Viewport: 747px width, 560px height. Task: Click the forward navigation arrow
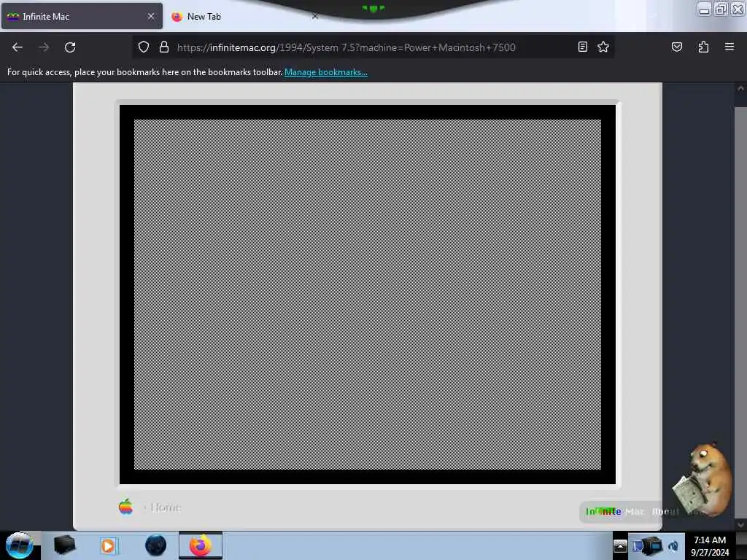point(44,47)
